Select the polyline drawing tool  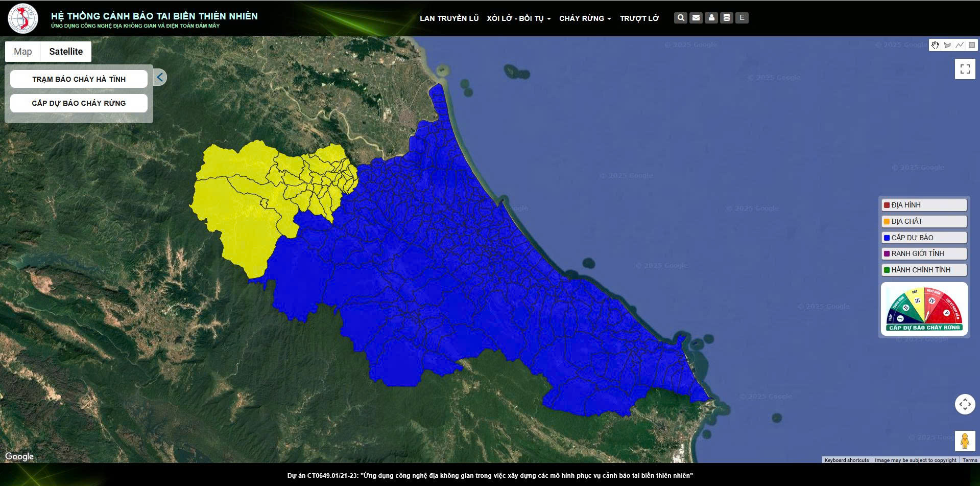coord(959,45)
